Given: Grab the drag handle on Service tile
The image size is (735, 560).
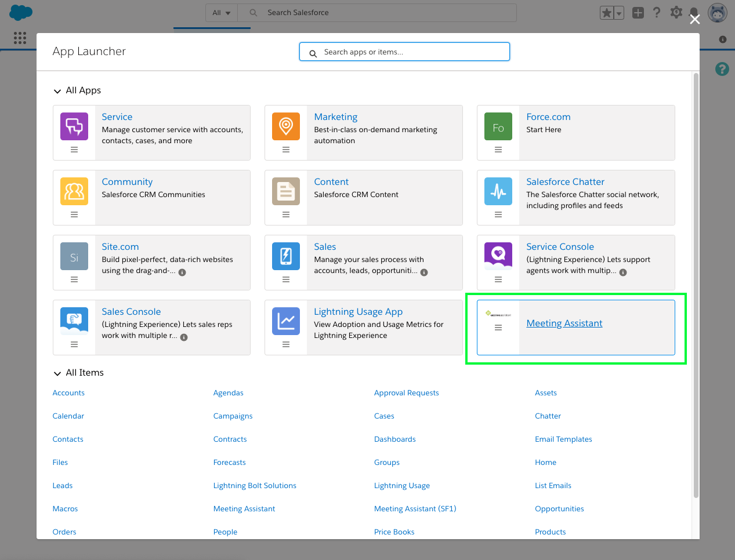Looking at the screenshot, I should [x=74, y=150].
